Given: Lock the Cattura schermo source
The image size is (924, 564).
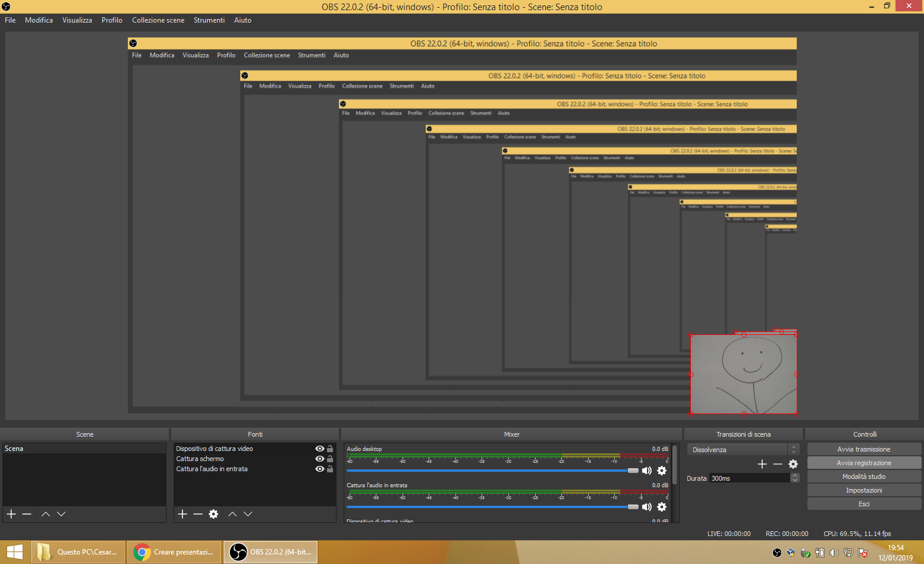Looking at the screenshot, I should pos(330,459).
